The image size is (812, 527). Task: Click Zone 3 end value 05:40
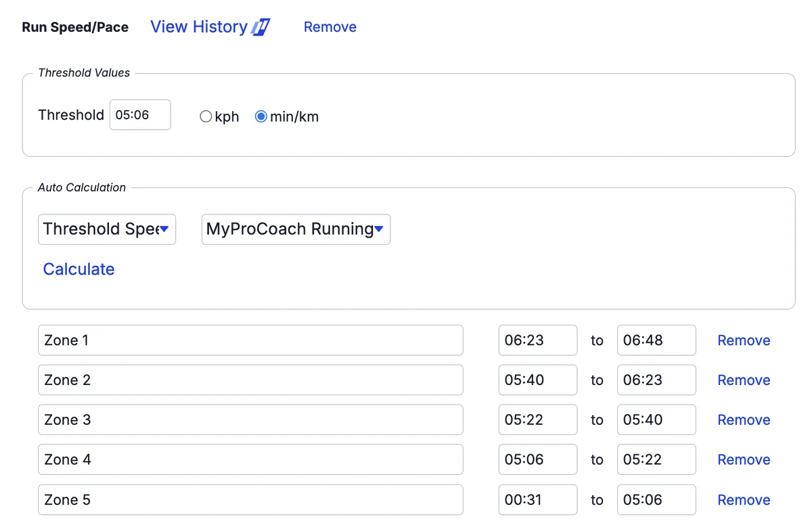[656, 420]
